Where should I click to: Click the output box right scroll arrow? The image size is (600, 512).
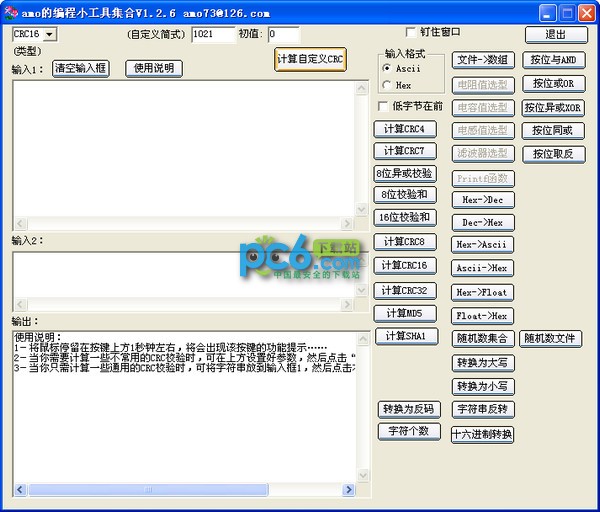pos(348,489)
